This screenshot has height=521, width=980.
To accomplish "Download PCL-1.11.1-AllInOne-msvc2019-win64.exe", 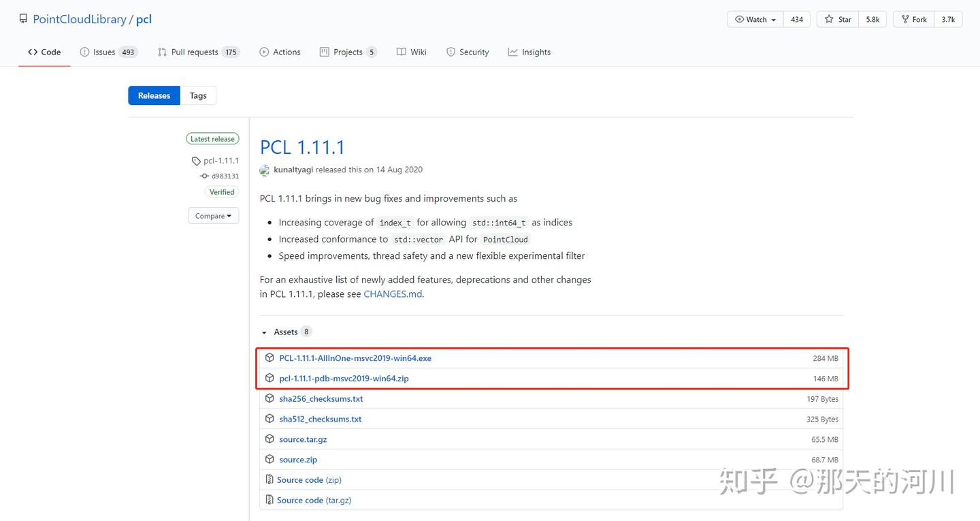I will (355, 358).
